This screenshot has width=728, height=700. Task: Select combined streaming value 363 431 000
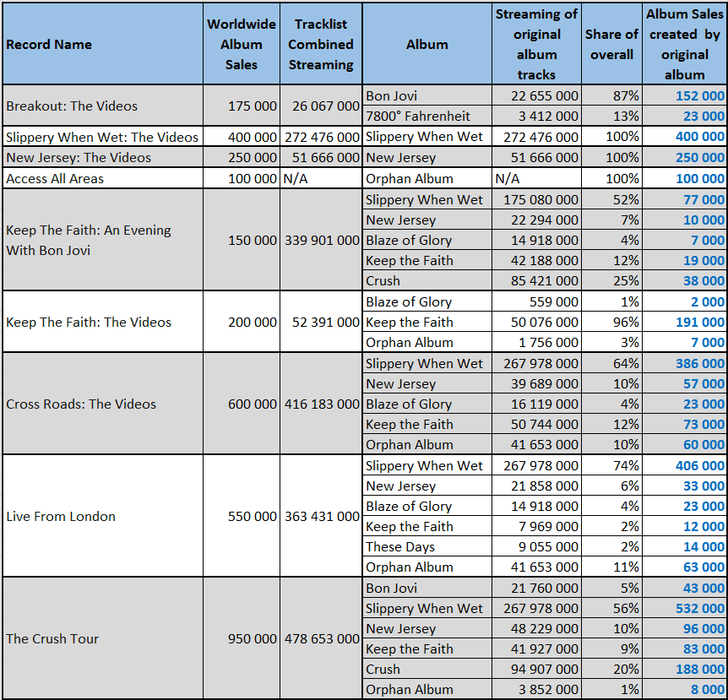(323, 516)
